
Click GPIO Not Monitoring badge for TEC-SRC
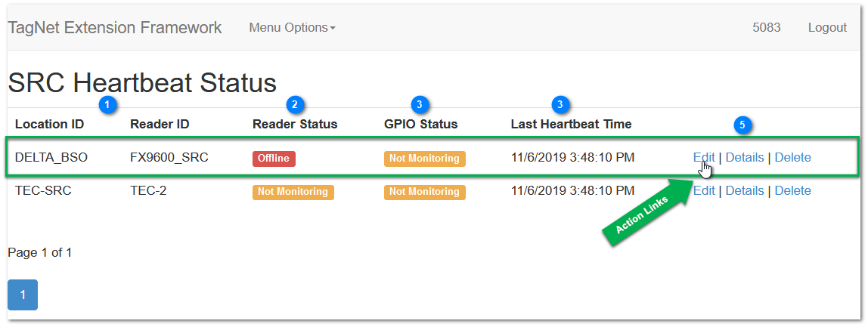pyautogui.click(x=425, y=191)
